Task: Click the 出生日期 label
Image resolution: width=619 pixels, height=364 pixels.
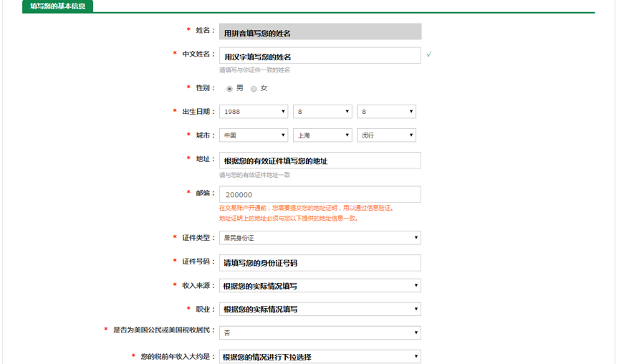Action: click(198, 112)
